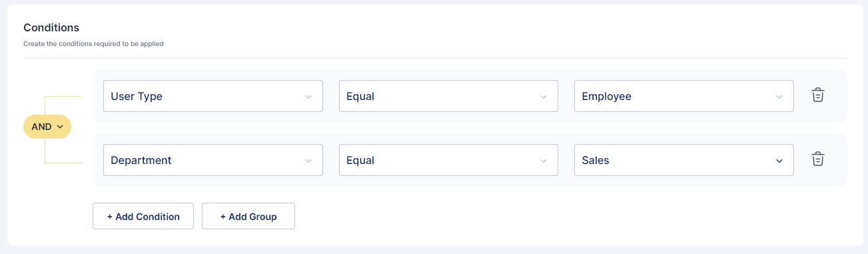Open the Department field dropdown
Viewport: 868px width, 254px height.
(x=213, y=160)
